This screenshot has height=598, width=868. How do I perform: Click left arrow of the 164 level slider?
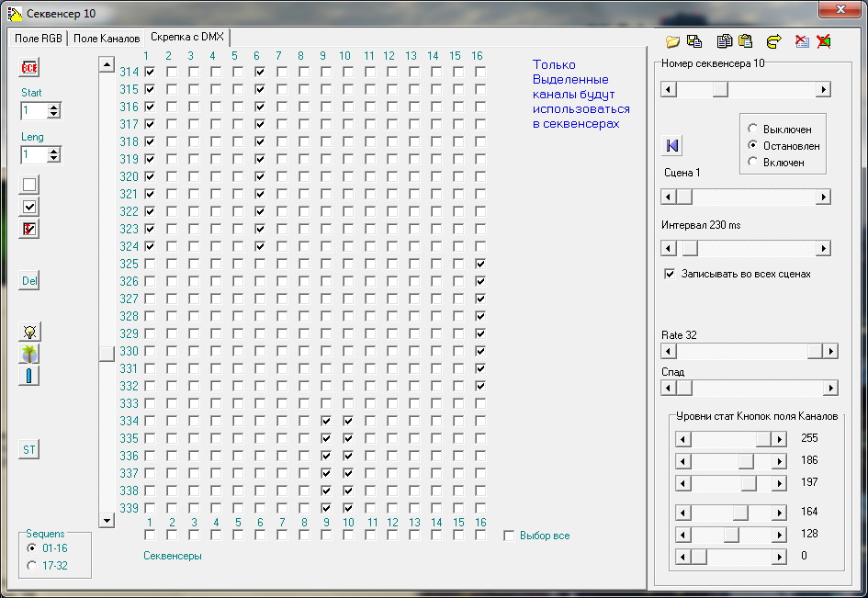tap(683, 513)
